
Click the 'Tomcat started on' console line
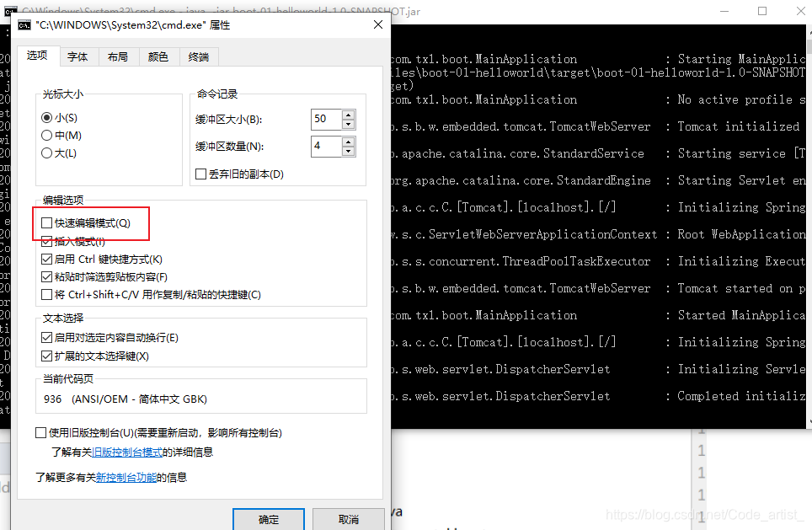point(741,288)
